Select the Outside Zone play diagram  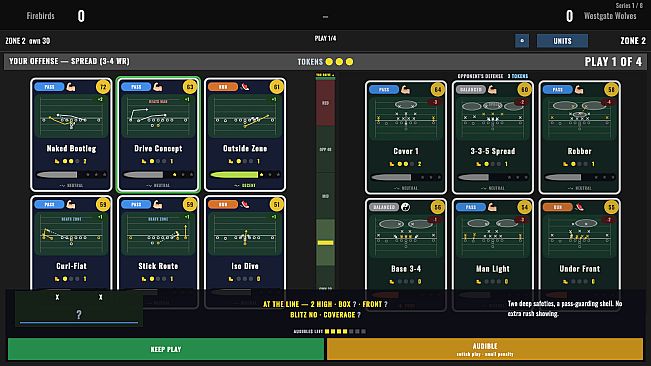coord(245,117)
